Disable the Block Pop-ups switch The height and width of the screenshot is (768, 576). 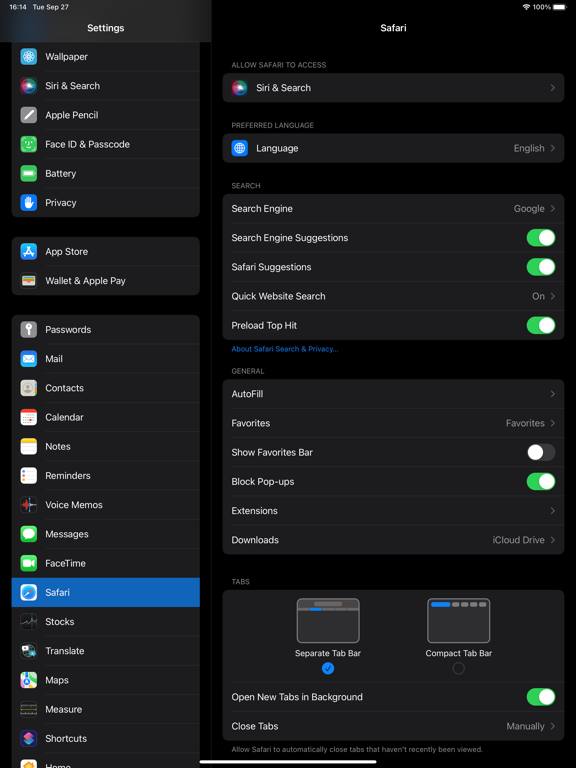[541, 481]
